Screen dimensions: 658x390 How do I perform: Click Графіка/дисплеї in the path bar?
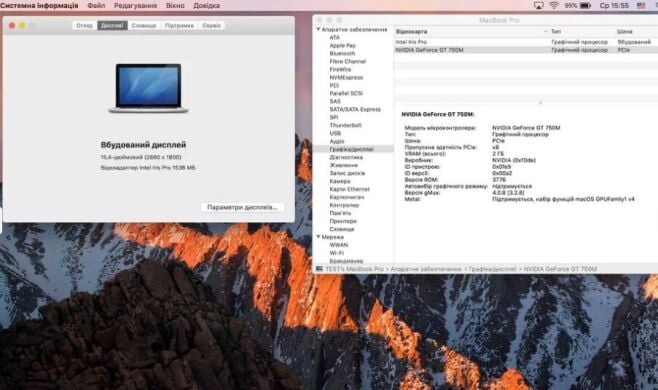[492, 269]
